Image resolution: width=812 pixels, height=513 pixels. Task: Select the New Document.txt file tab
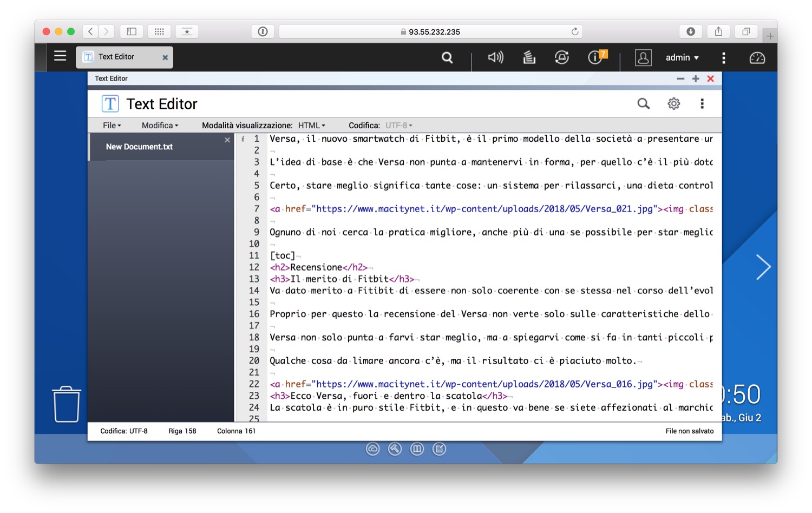click(x=139, y=147)
